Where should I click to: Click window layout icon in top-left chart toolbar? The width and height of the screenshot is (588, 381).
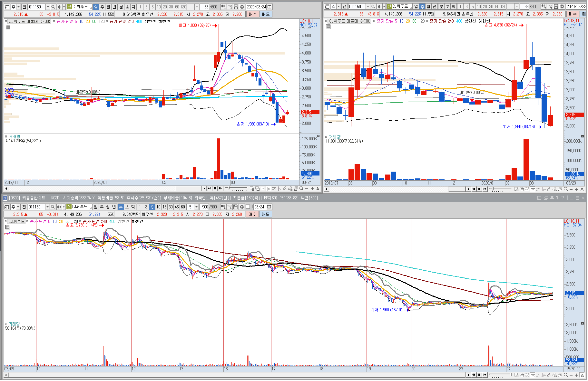(x=7, y=7)
